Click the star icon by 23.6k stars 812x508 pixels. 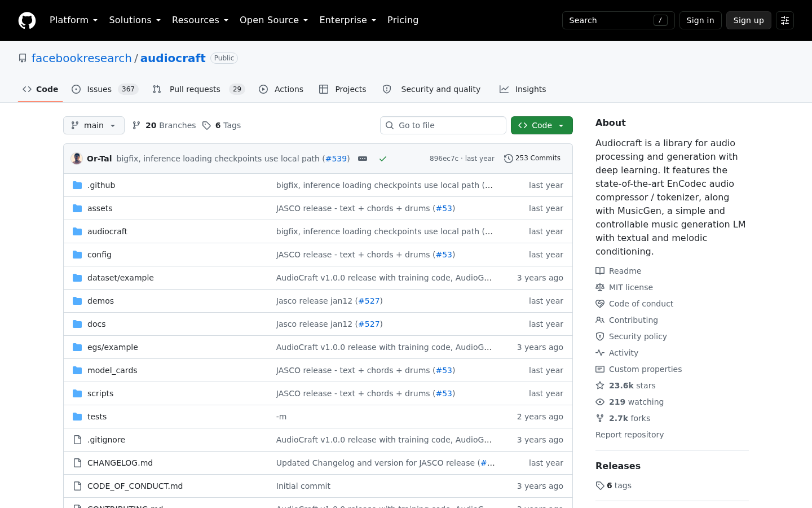[x=600, y=386]
